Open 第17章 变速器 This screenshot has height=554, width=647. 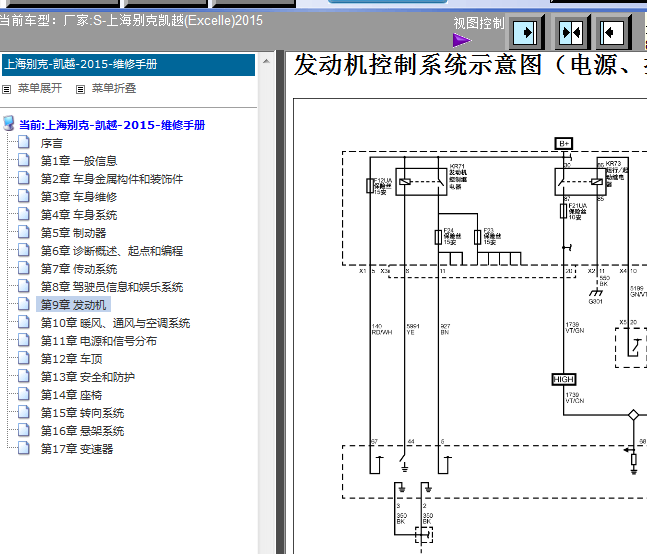76,449
